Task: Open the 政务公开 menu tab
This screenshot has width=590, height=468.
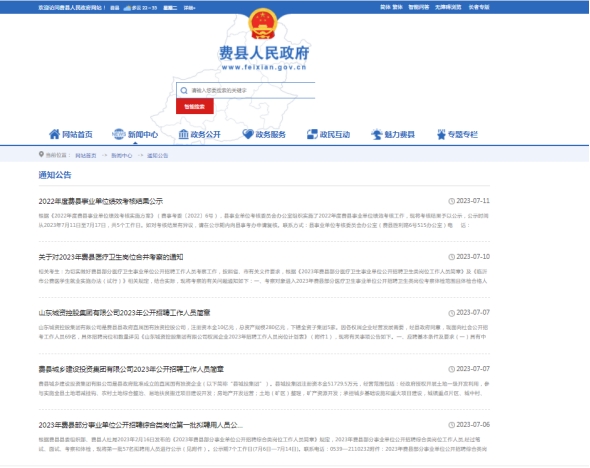Action: (199, 134)
